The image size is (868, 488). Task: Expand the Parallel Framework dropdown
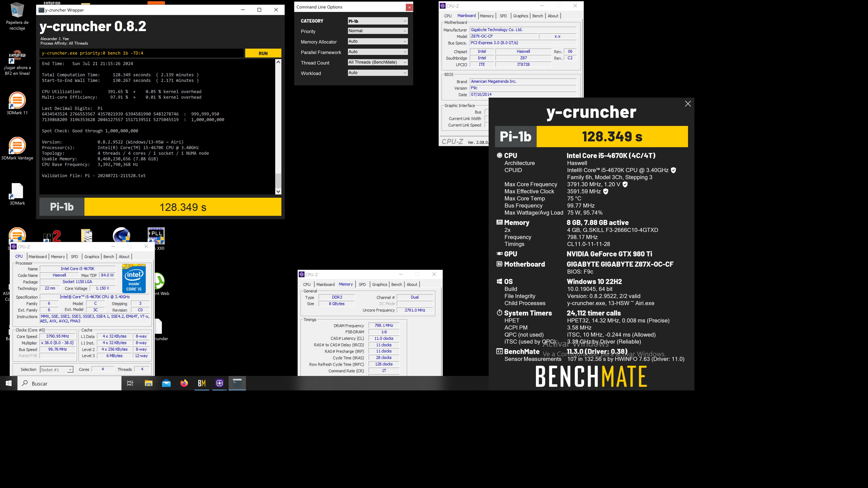click(378, 52)
